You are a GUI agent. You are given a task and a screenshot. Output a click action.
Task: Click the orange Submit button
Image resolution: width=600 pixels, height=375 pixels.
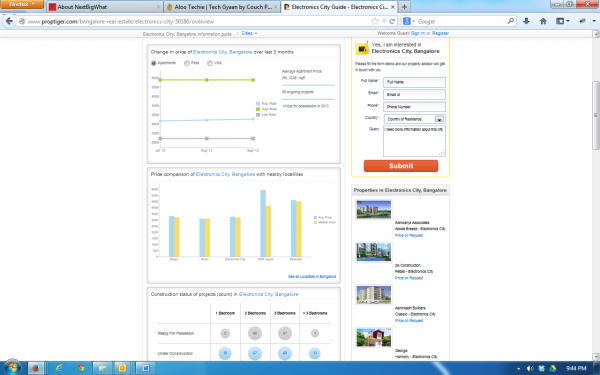point(401,166)
